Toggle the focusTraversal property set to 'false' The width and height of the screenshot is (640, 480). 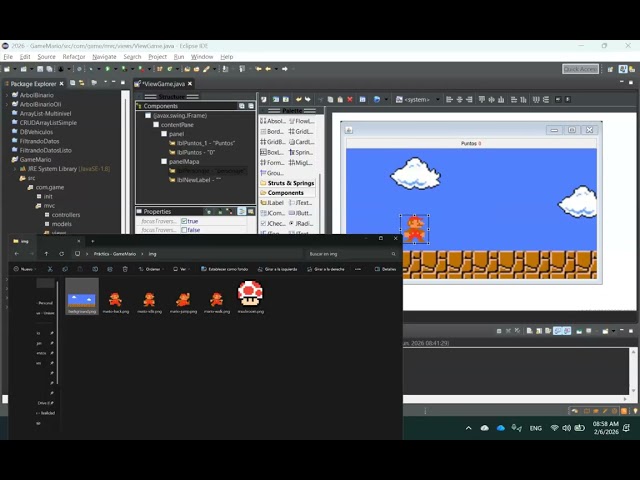pos(184,230)
